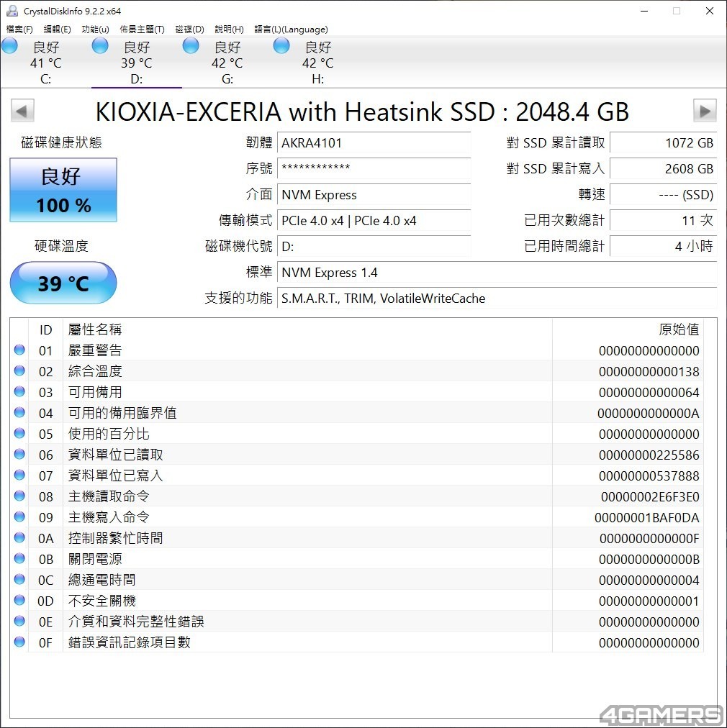Click status dot for 07 資料單位已寫入
The width and height of the screenshot is (727, 728).
point(19,475)
